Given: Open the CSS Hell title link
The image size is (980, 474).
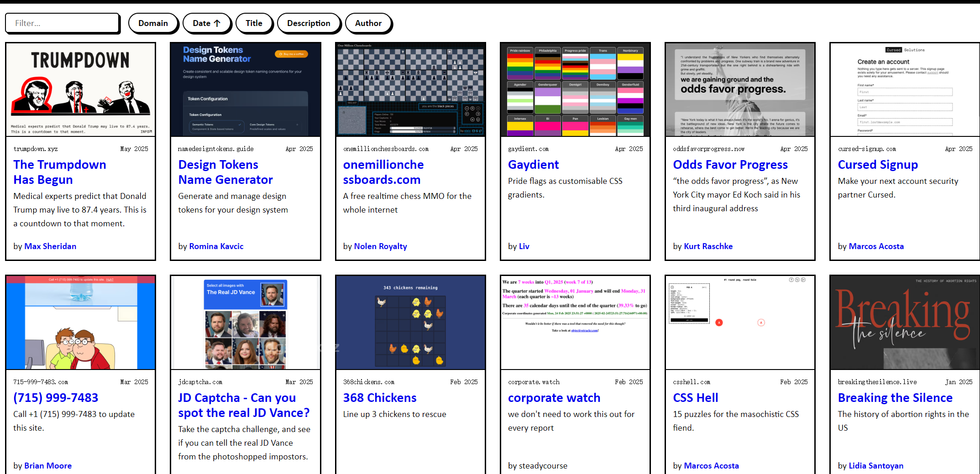Looking at the screenshot, I should pos(696,398).
